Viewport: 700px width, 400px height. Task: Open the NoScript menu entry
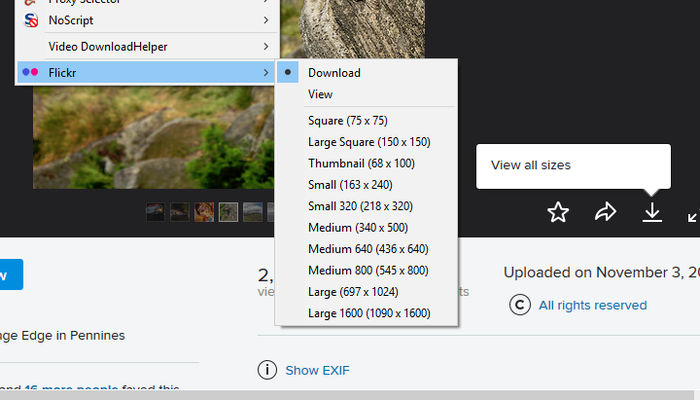(146, 20)
